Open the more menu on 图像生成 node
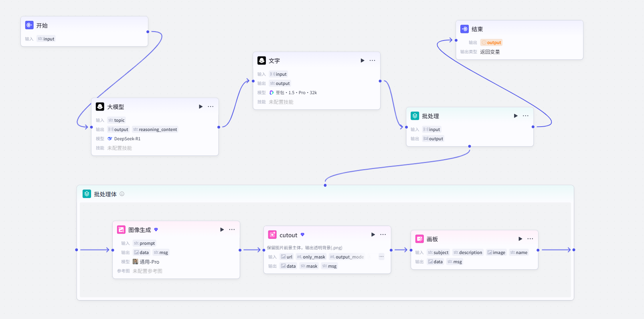644x319 pixels. (232, 230)
